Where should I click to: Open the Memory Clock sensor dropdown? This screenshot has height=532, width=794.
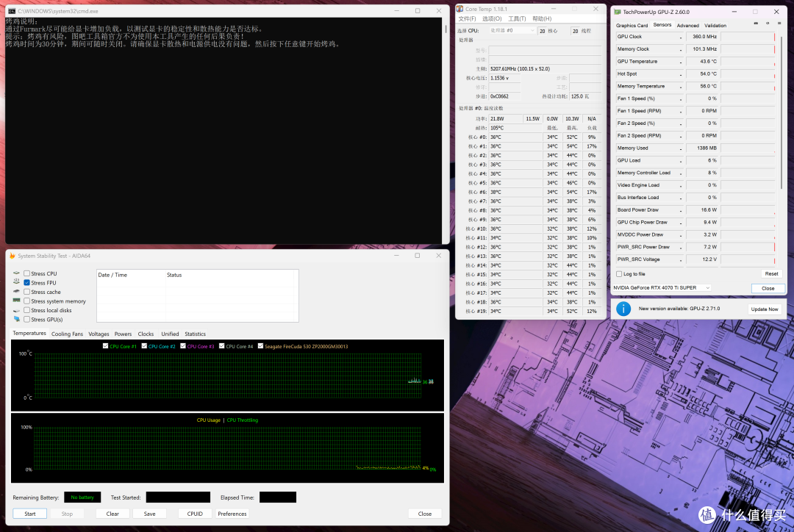pos(681,50)
